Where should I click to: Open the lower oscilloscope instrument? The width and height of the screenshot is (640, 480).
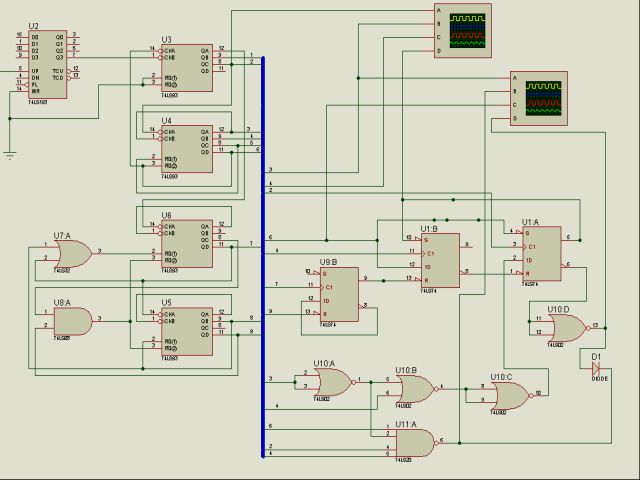(x=539, y=97)
